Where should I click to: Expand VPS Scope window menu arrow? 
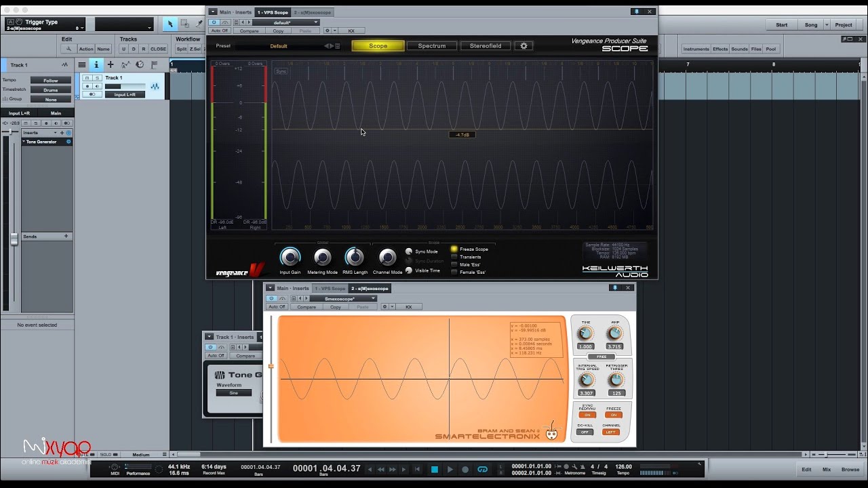[x=213, y=12]
